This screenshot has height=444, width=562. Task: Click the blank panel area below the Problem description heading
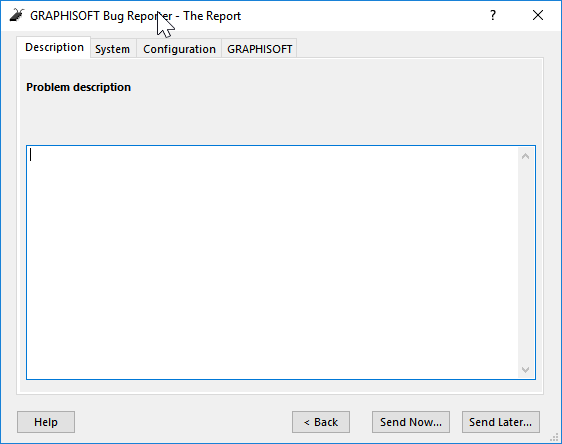coord(281,118)
